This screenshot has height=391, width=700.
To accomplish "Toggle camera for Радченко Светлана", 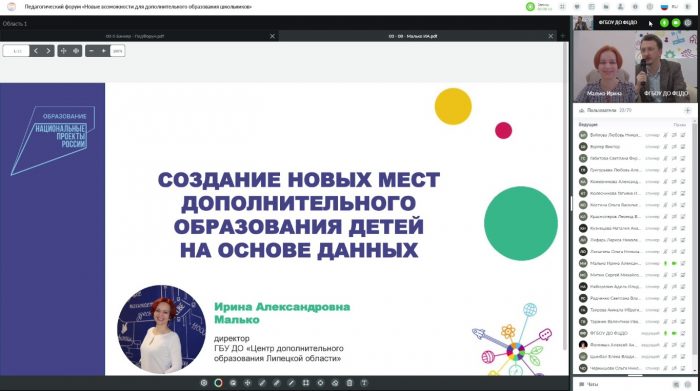I will [x=674, y=298].
